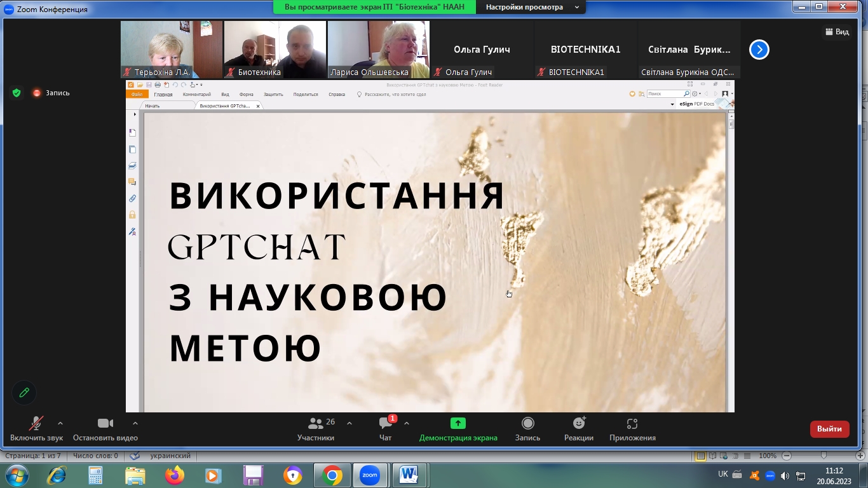Screen dimensions: 868x488
Task: Open the Вид layout menu
Action: [837, 32]
